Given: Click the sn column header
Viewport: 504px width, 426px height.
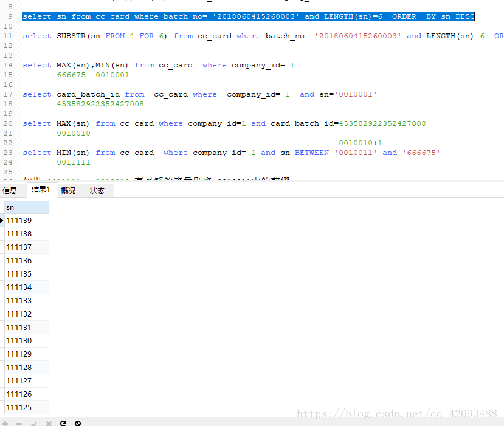Looking at the screenshot, I should 27,207.
